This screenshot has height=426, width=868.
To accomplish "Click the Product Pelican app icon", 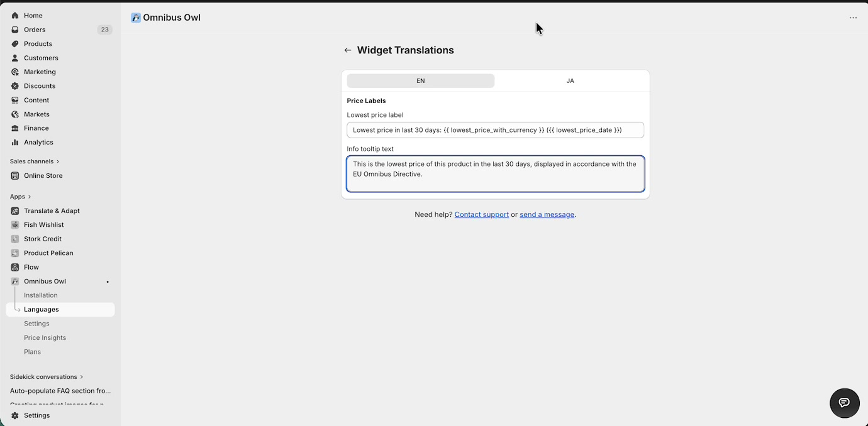I will (15, 253).
